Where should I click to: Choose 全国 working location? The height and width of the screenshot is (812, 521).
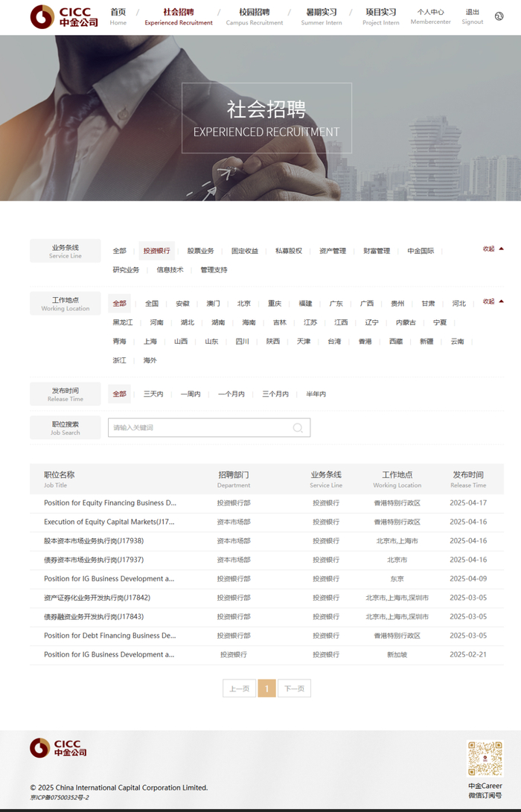[x=152, y=304]
